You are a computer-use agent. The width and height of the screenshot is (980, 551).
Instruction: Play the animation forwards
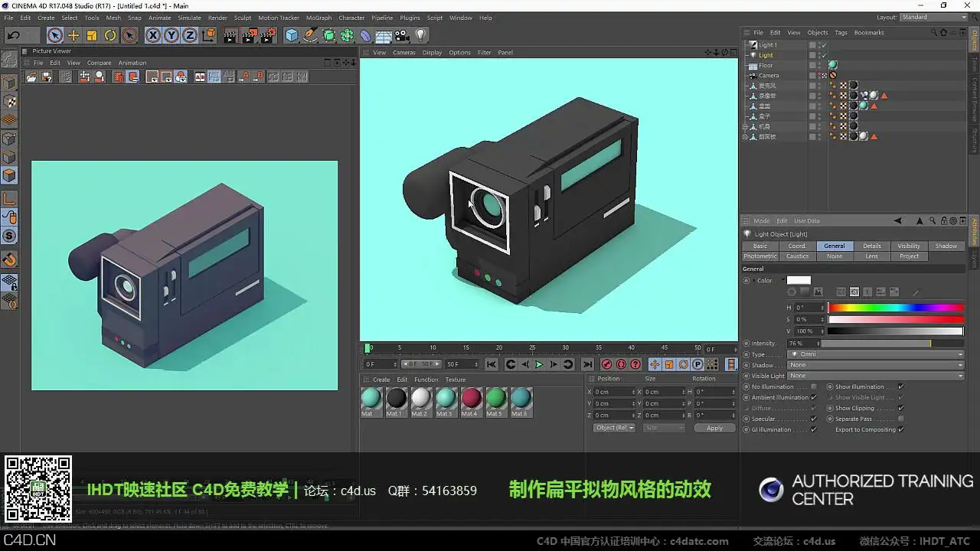(x=539, y=364)
